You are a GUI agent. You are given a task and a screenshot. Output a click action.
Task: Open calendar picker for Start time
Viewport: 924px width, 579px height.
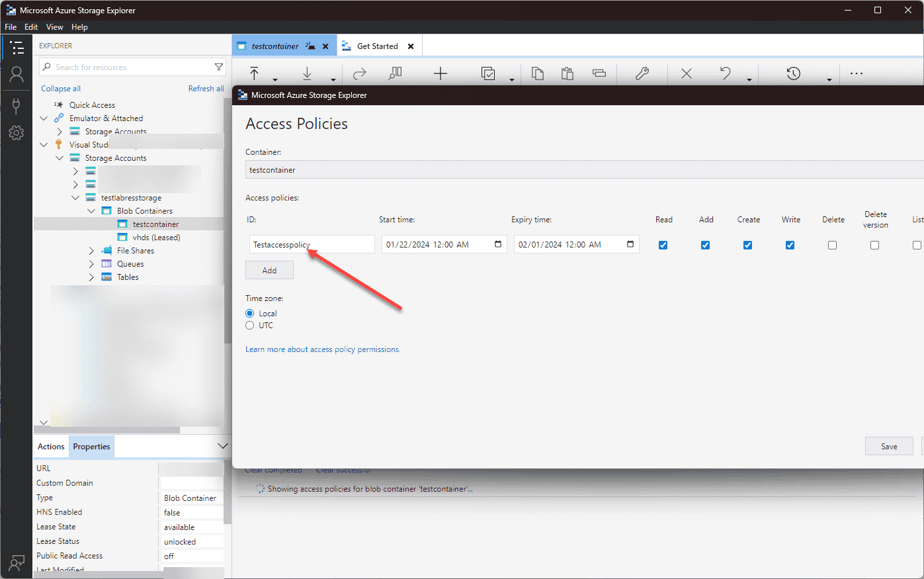tap(498, 244)
